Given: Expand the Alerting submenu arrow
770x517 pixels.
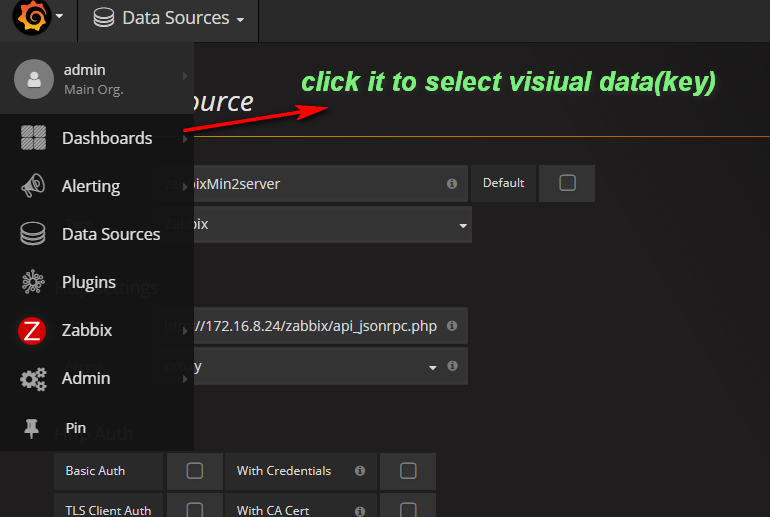Looking at the screenshot, I should click(x=185, y=187).
